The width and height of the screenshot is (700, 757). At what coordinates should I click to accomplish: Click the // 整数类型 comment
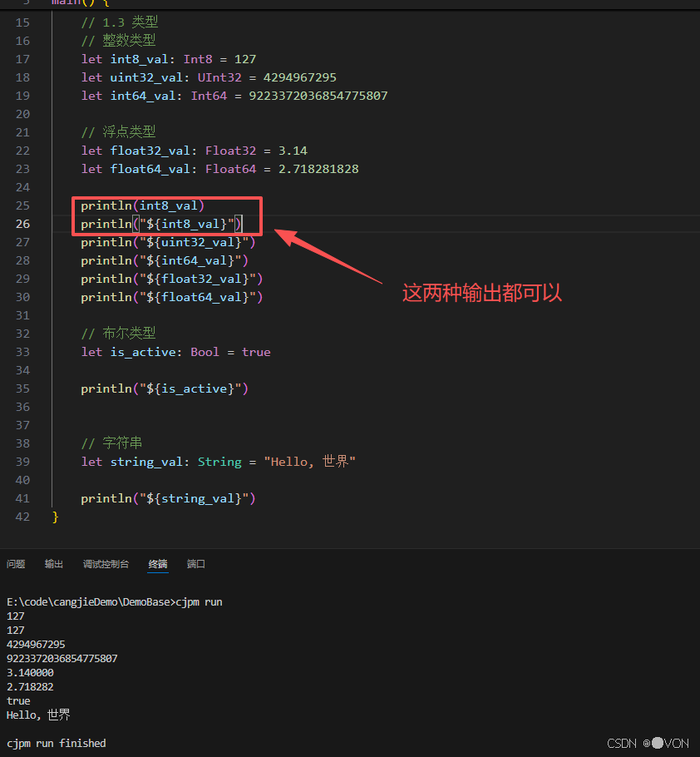tap(118, 41)
